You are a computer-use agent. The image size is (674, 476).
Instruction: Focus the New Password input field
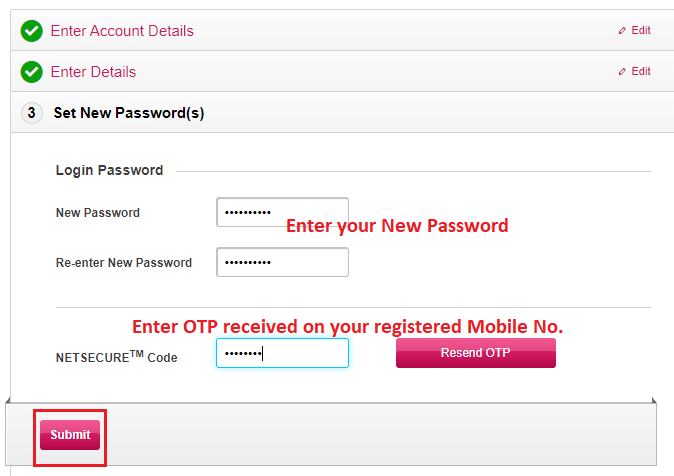point(282,212)
